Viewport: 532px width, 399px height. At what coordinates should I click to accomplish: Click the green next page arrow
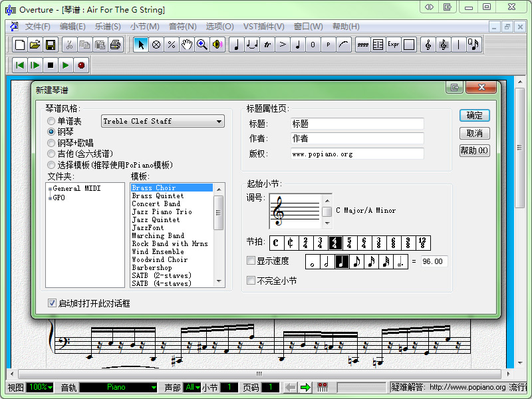(x=305, y=387)
